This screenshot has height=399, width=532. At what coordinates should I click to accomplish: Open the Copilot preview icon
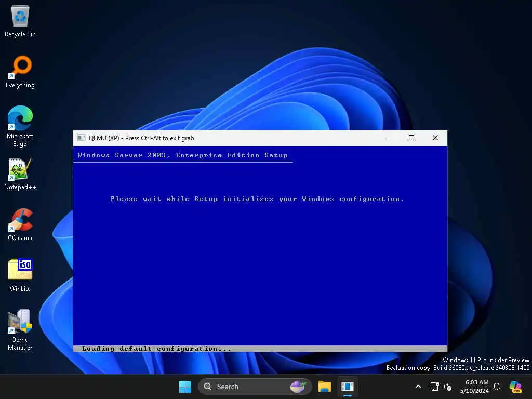point(516,387)
